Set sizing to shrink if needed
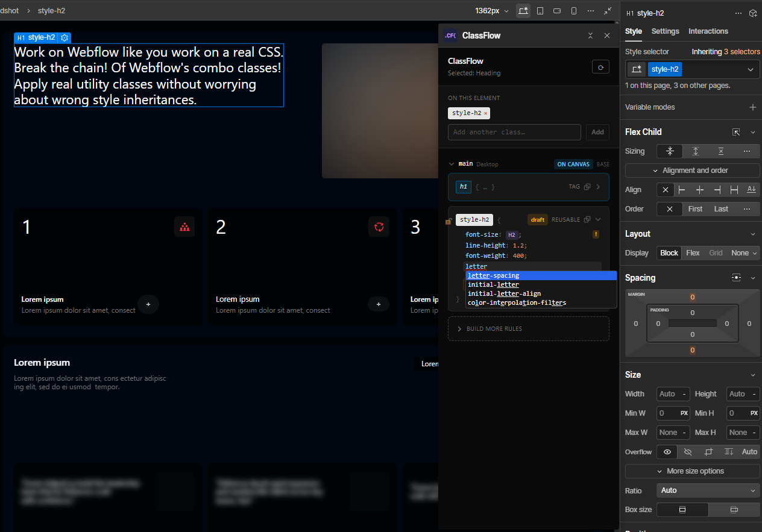Screen dimensions: 762x532 [670, 151]
